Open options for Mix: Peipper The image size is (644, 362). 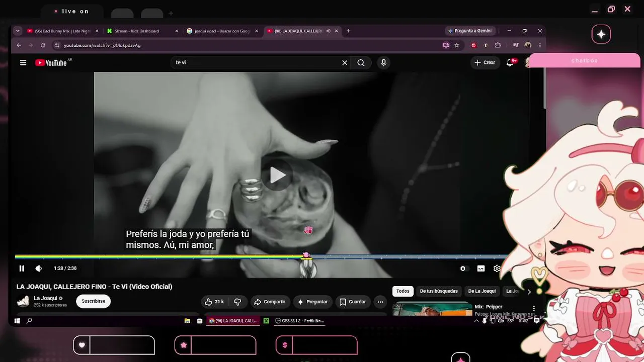pos(534,308)
